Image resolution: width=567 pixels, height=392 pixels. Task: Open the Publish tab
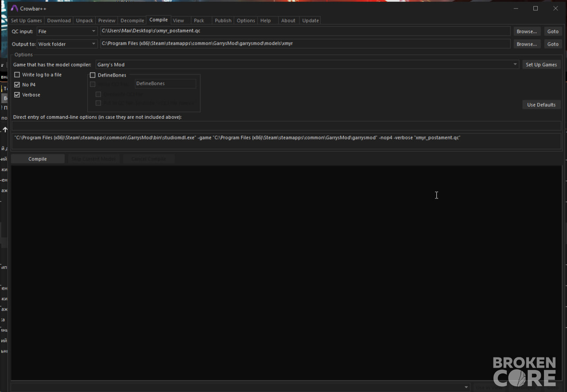coord(223,20)
